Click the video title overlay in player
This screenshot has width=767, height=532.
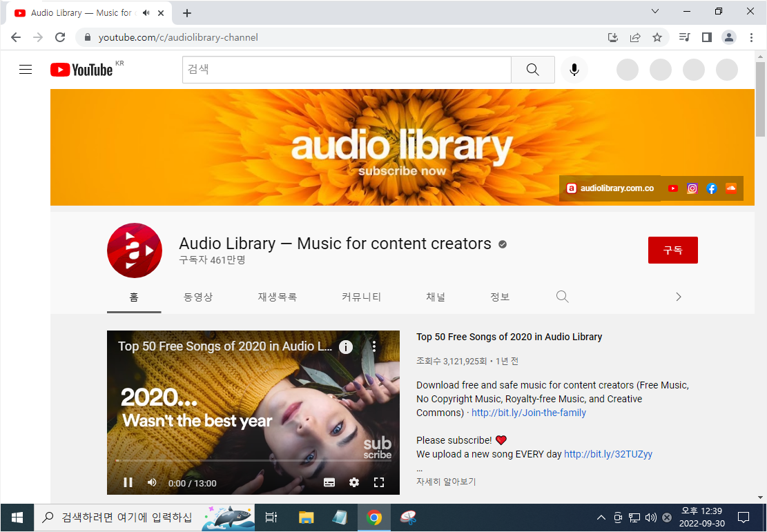tap(224, 346)
